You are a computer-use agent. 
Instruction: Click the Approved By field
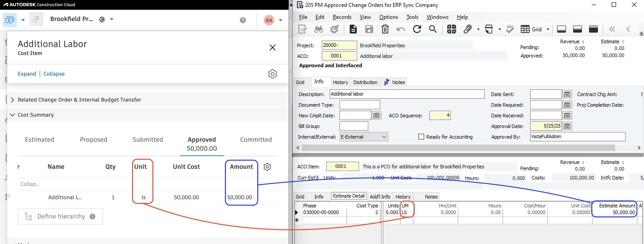578,137
